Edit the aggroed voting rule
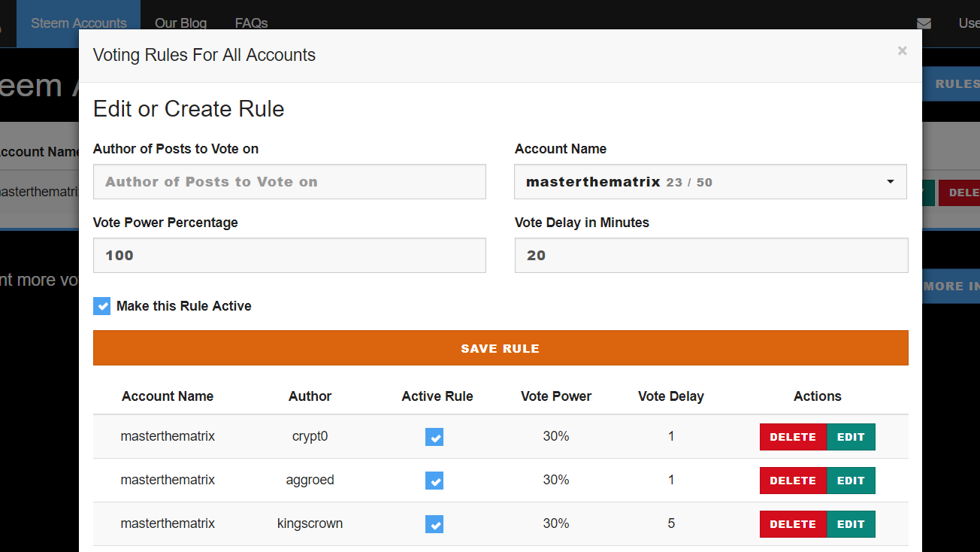The image size is (980, 552). coord(851,481)
